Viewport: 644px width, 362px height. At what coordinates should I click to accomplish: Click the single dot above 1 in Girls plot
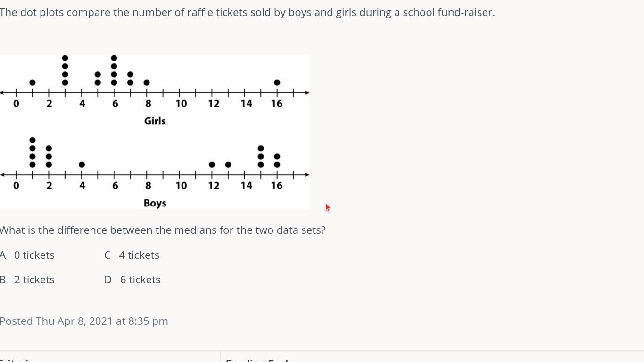click(x=33, y=82)
